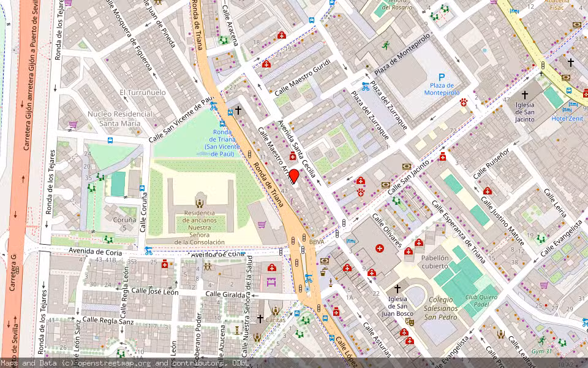Click pharmacy cross icon on Calle Maestro Arrieta
This screenshot has height=368, width=588.
(x=293, y=156)
